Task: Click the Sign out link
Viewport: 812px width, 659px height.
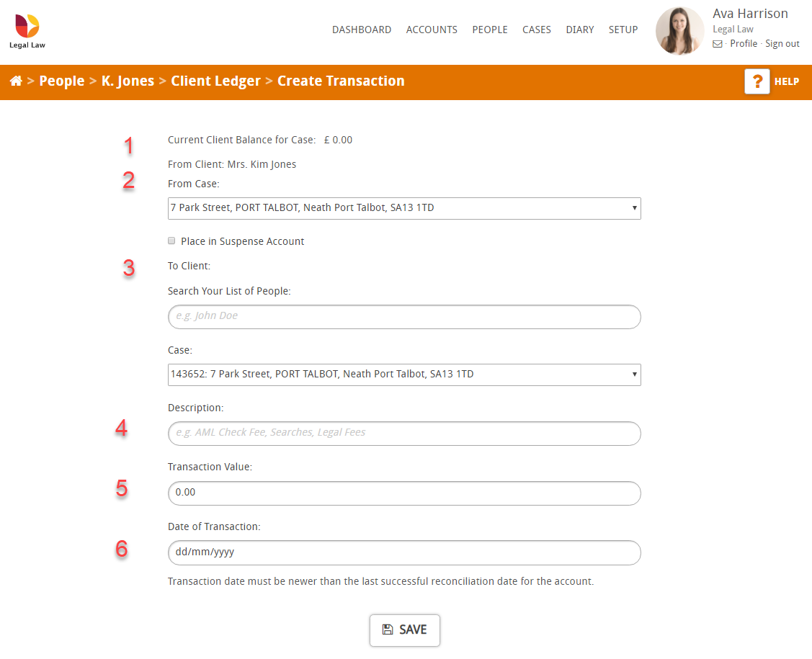Action: pyautogui.click(x=782, y=43)
